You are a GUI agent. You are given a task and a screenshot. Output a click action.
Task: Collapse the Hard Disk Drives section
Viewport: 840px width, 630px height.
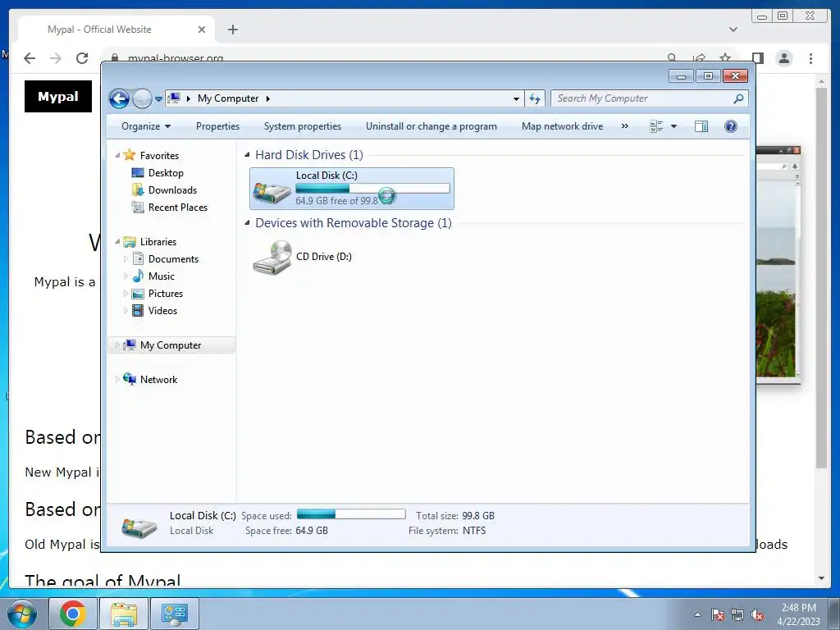pos(247,155)
